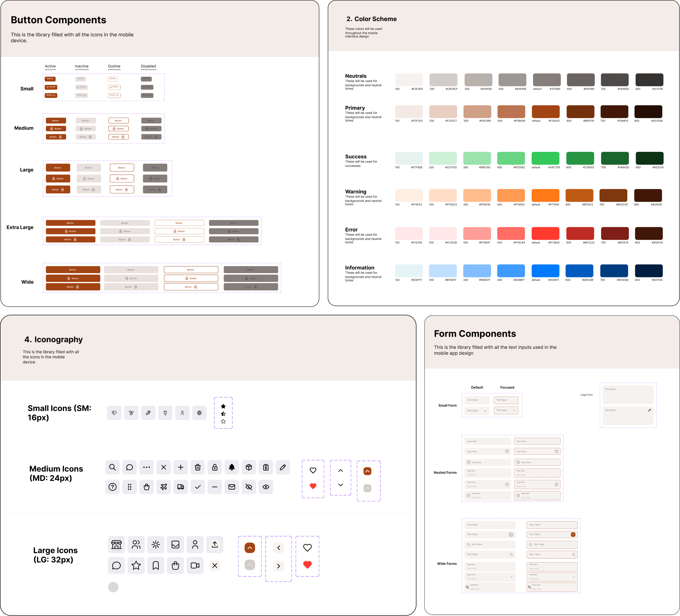Click the medium chevron-down arrow icon

pyautogui.click(x=340, y=485)
